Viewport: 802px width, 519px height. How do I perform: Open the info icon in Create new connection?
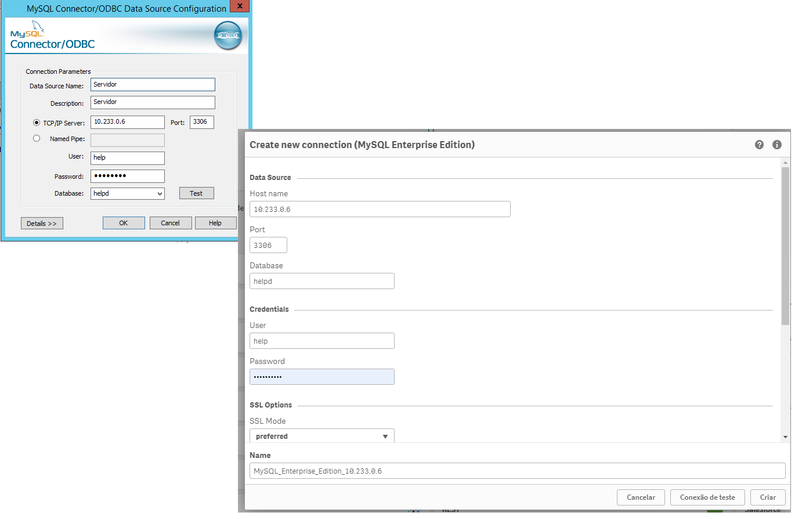tap(776, 145)
